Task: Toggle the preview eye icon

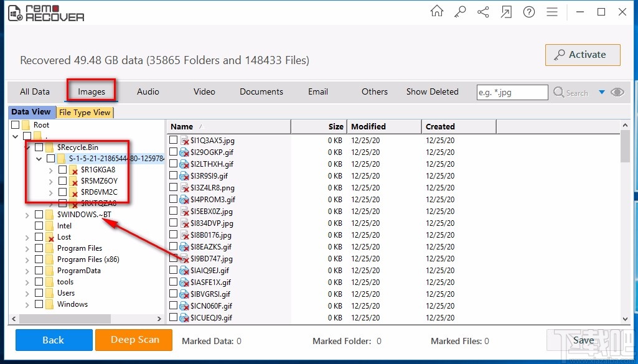Action: pyautogui.click(x=617, y=91)
